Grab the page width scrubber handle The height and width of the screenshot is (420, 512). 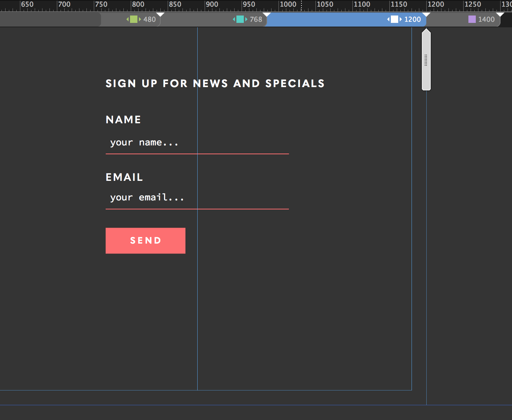pyautogui.click(x=426, y=60)
